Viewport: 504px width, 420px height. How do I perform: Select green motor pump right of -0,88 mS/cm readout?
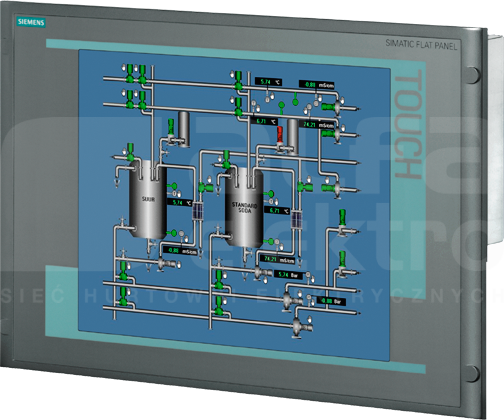coord(331,107)
